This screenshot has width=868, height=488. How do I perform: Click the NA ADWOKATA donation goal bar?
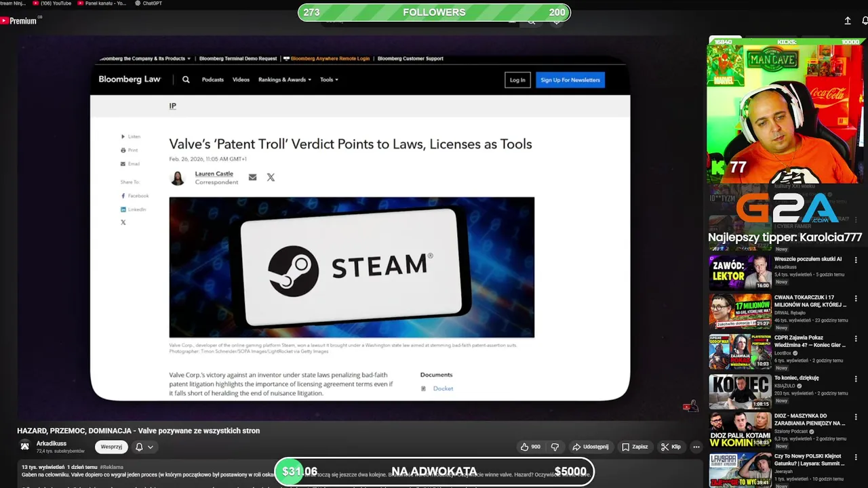(x=434, y=472)
